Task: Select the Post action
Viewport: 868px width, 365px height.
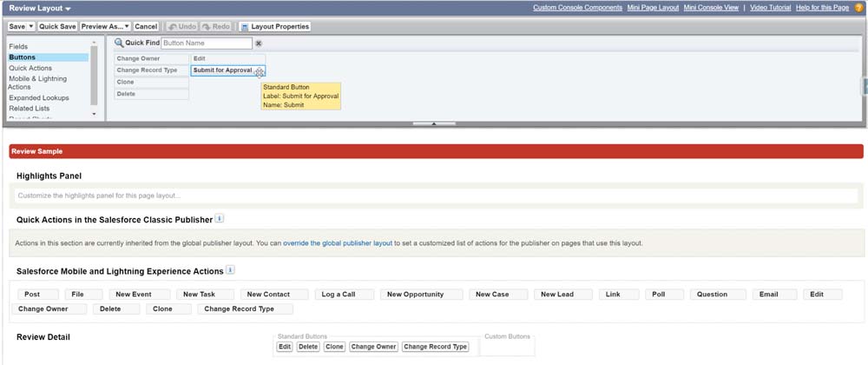Action: pos(37,295)
